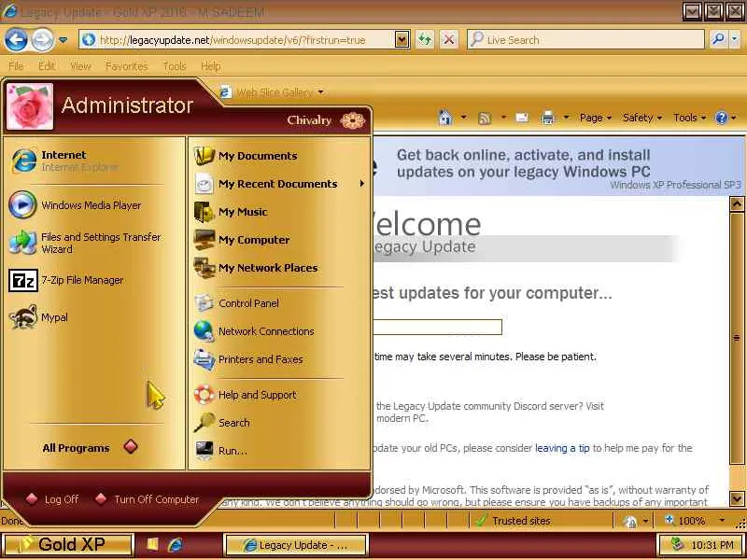Image resolution: width=747 pixels, height=560 pixels.
Task: Open My Music folder
Action: coord(280,212)
